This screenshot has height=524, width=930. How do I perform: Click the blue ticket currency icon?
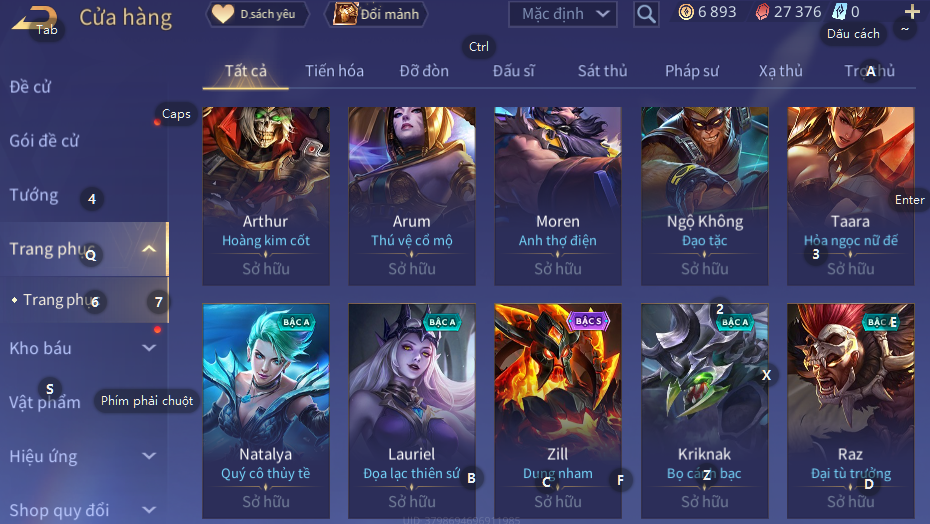tap(839, 12)
